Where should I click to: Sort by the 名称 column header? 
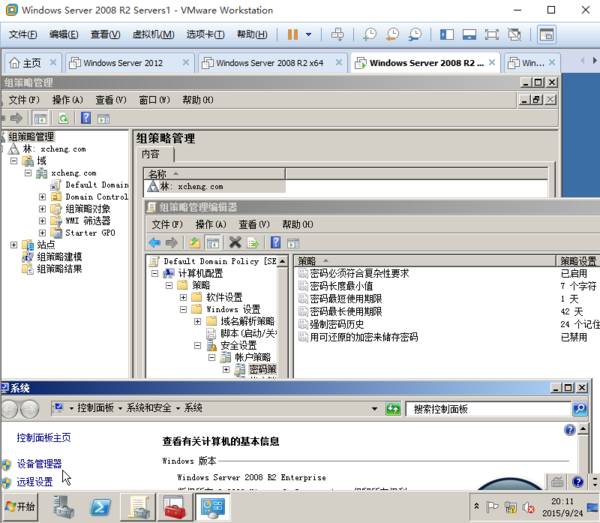click(214, 174)
